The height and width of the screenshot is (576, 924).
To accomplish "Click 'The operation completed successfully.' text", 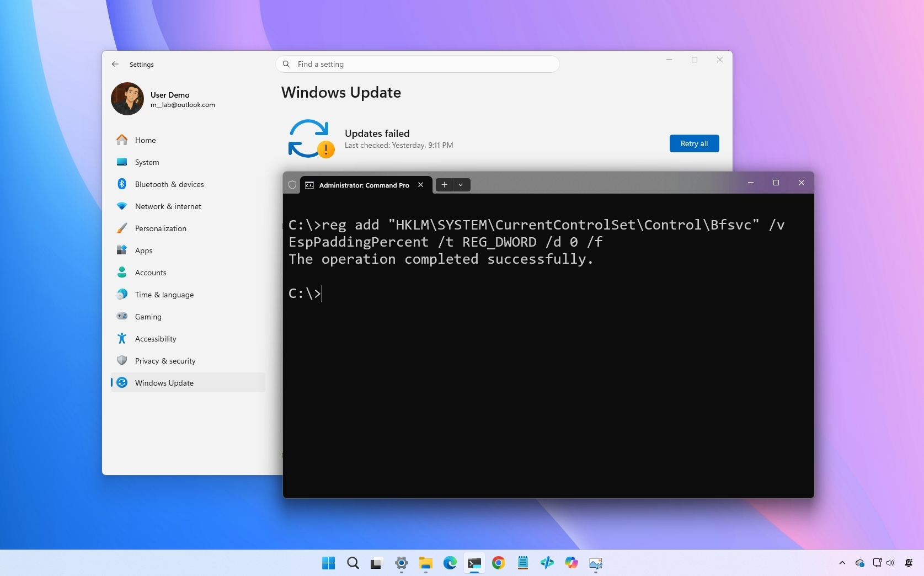I will [x=441, y=259].
